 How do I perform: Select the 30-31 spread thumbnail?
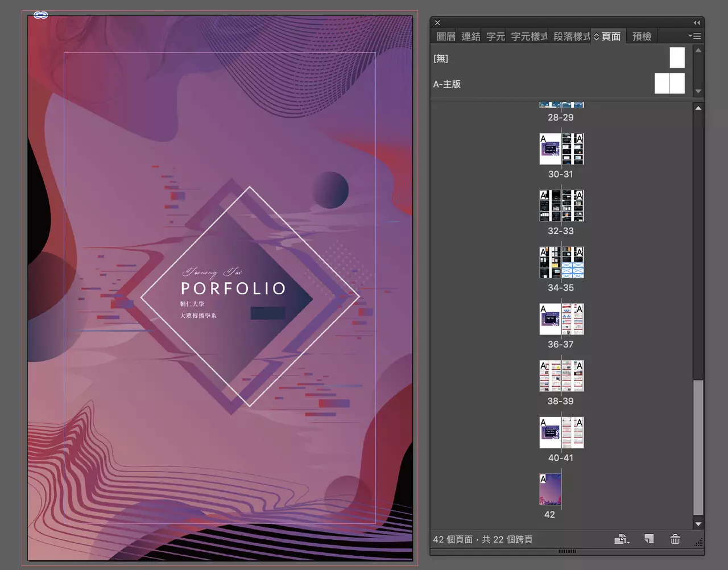point(561,149)
